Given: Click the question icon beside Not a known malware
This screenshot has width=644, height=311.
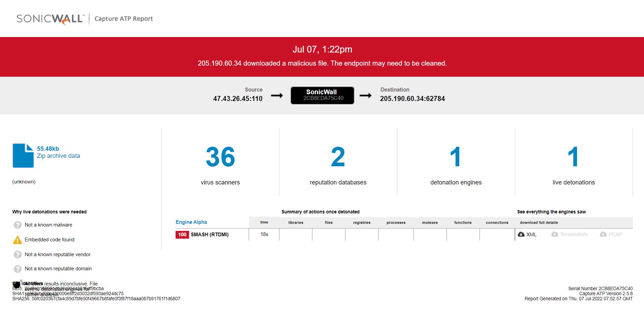Looking at the screenshot, I should 18,225.
